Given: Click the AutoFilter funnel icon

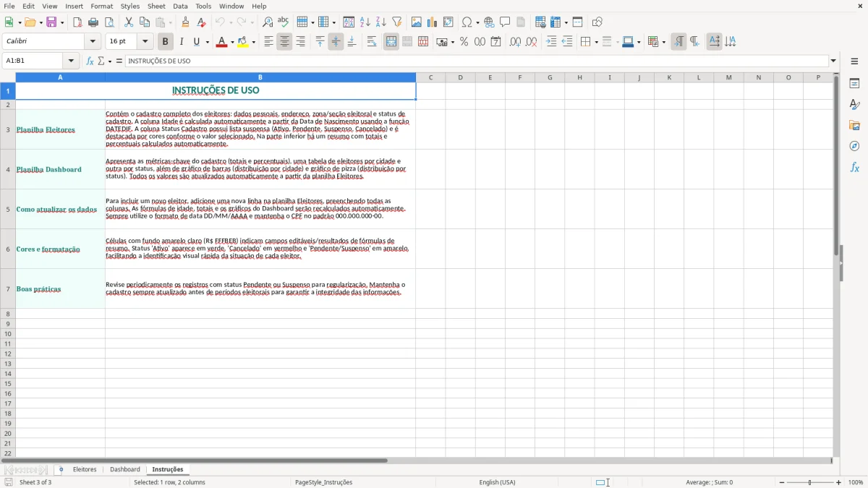Looking at the screenshot, I should tap(396, 22).
